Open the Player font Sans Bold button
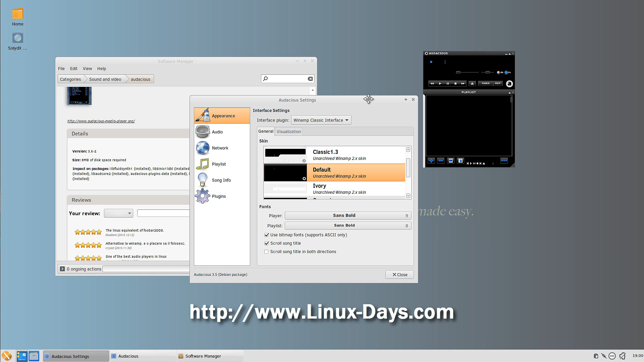Screen dimensions: 644x362 click(348, 216)
